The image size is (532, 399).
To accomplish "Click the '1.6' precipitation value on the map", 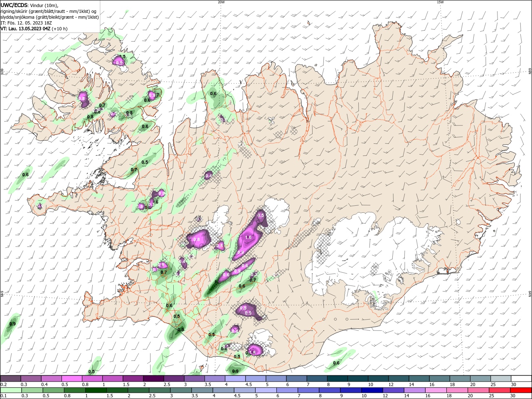I will pyautogui.click(x=249, y=237).
